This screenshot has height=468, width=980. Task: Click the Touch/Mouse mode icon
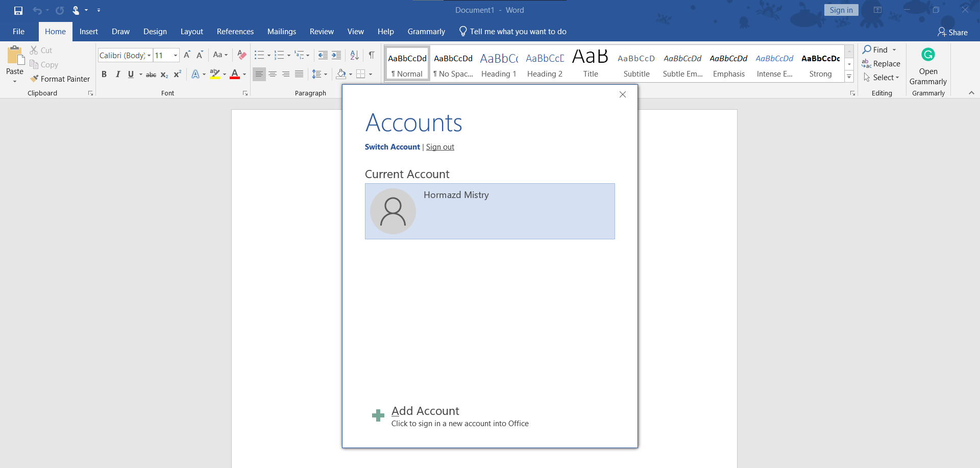(76, 10)
